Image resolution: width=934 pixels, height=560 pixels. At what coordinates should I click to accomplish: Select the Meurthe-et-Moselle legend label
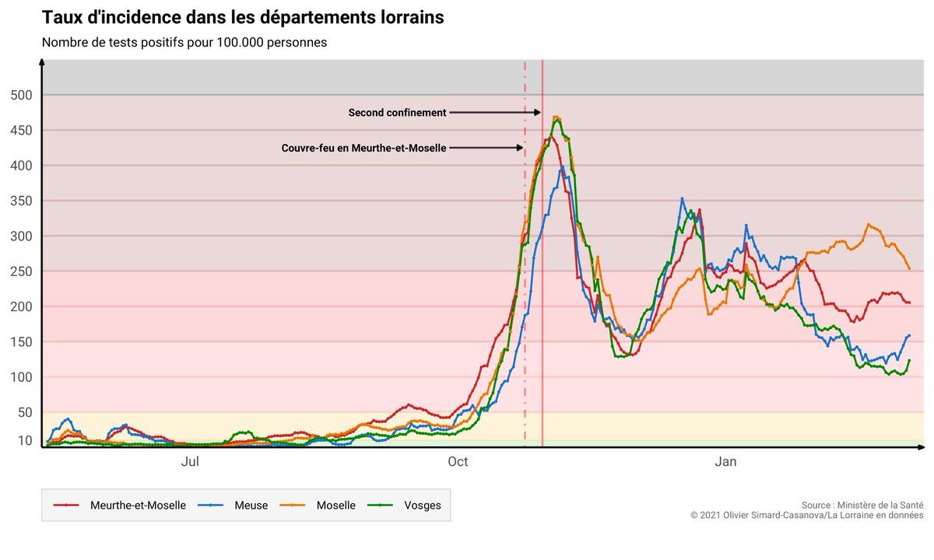[138, 506]
